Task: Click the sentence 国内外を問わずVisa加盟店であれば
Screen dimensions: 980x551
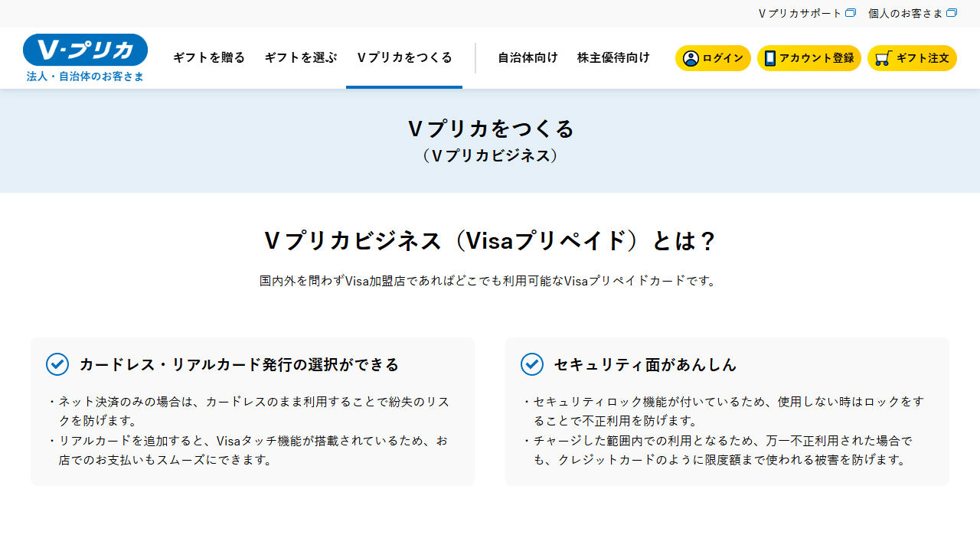Action: point(490,281)
